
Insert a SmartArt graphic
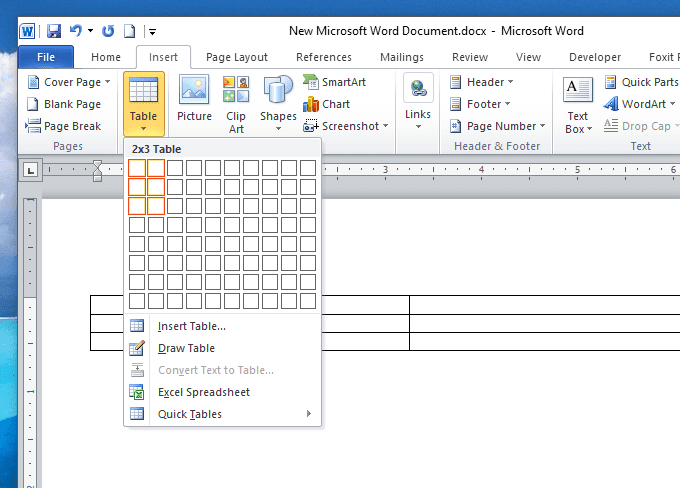pyautogui.click(x=334, y=82)
